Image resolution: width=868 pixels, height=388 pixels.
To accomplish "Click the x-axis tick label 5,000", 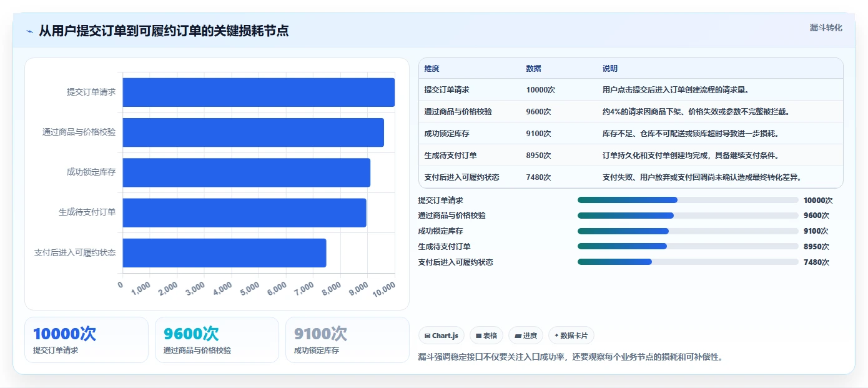I will (249, 288).
